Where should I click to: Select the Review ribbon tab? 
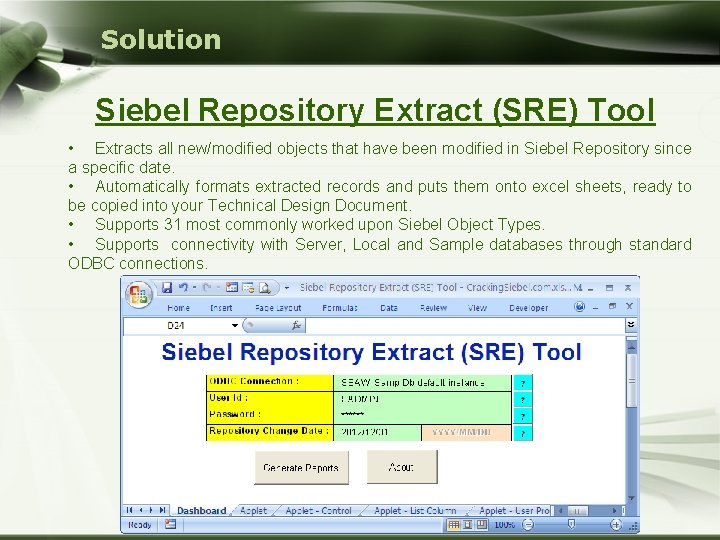pyautogui.click(x=433, y=308)
